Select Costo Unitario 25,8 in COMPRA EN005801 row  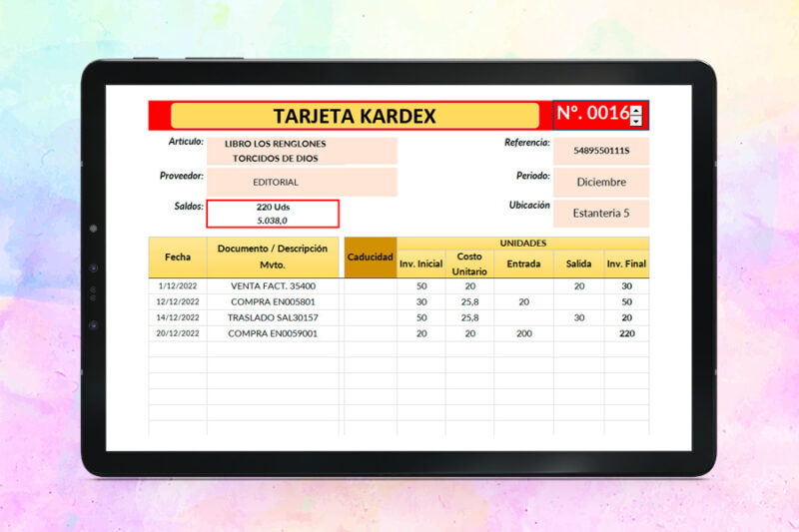click(469, 301)
